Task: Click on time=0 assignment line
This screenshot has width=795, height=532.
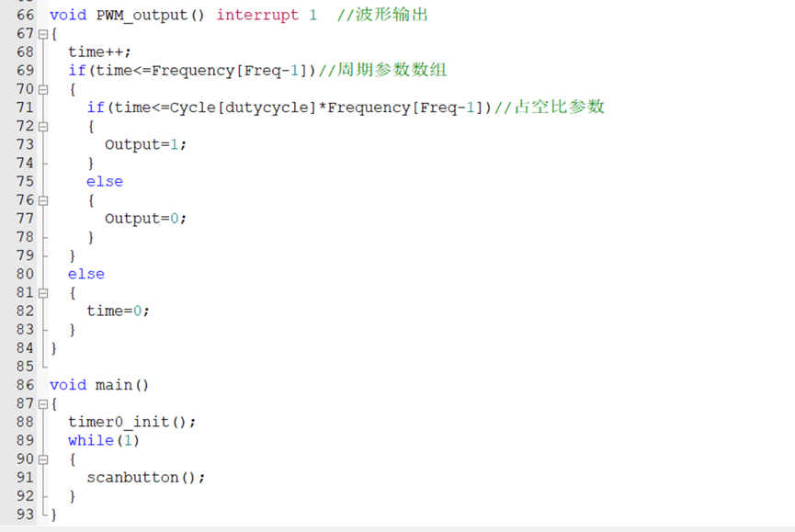Action: tap(118, 311)
